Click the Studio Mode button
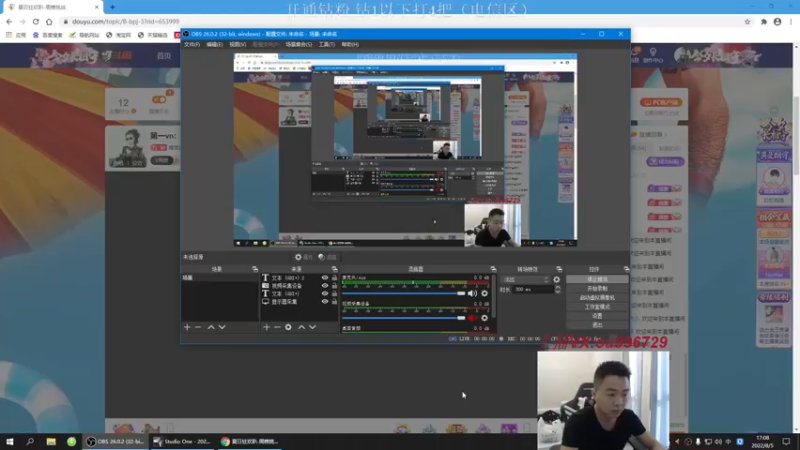Screen dimensions: 800x450 [x=597, y=307]
